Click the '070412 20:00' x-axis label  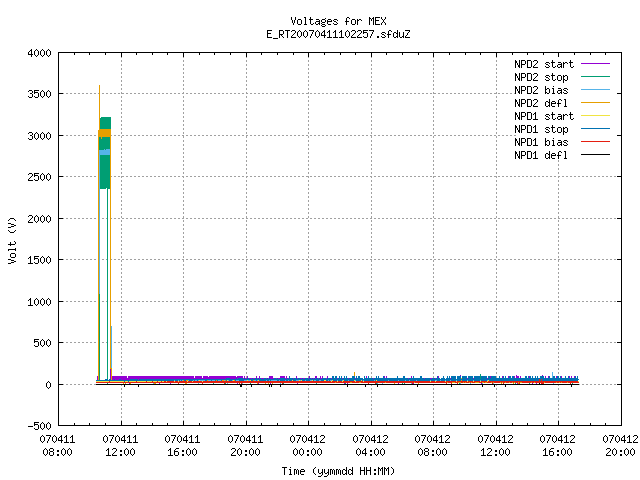620,446
